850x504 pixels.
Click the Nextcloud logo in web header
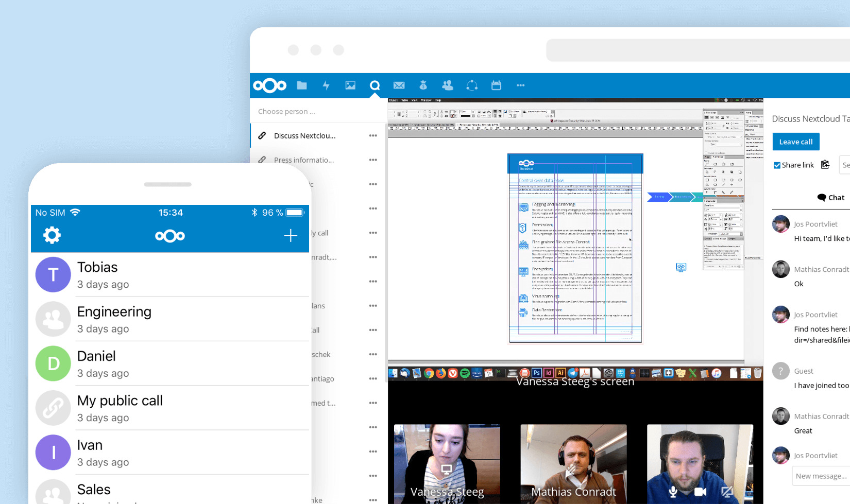(269, 85)
